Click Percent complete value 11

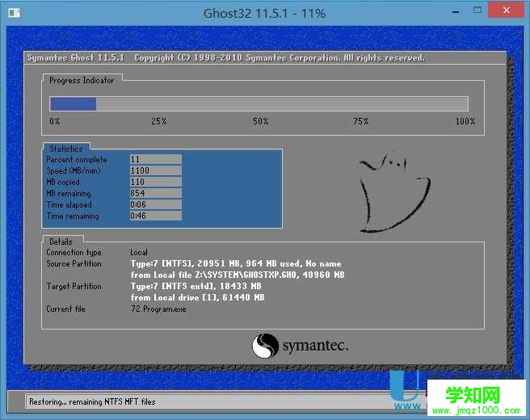156,159
